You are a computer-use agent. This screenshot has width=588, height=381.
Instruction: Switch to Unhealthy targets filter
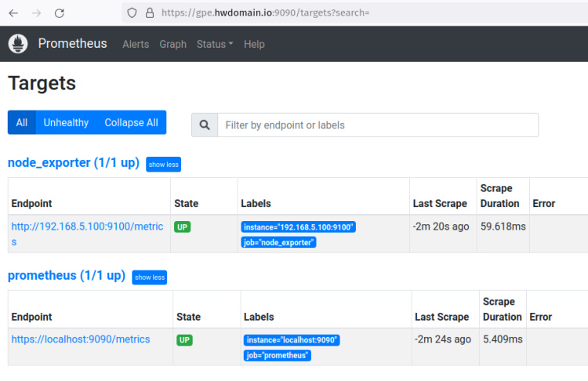coord(66,122)
